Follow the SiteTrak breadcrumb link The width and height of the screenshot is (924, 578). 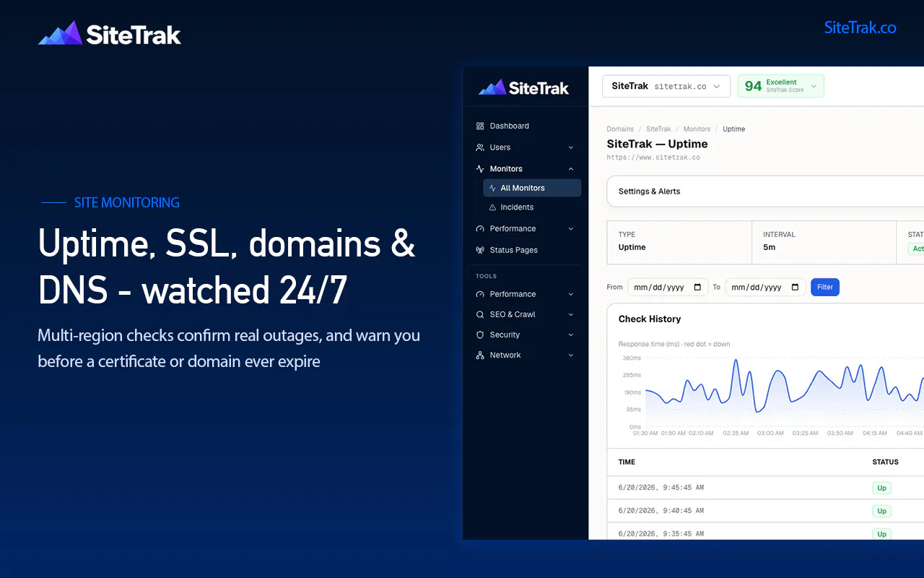tap(658, 129)
